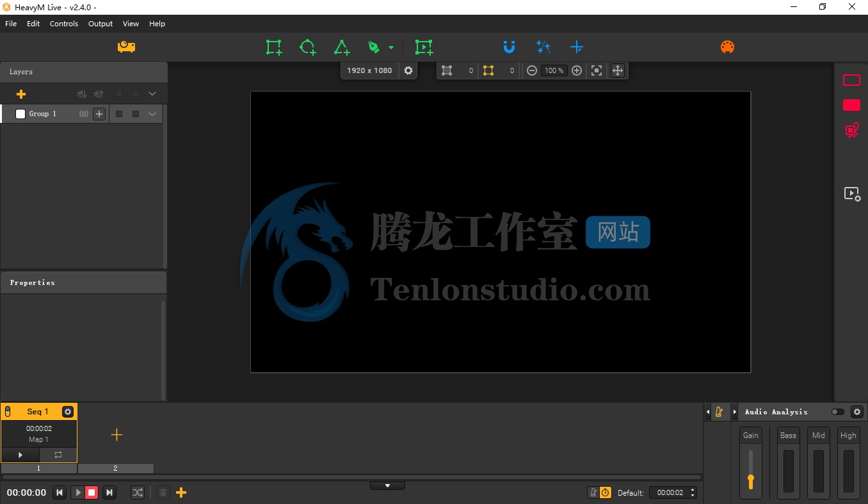Add a new group with orange plus
This screenshot has width=868, height=504.
click(x=21, y=94)
